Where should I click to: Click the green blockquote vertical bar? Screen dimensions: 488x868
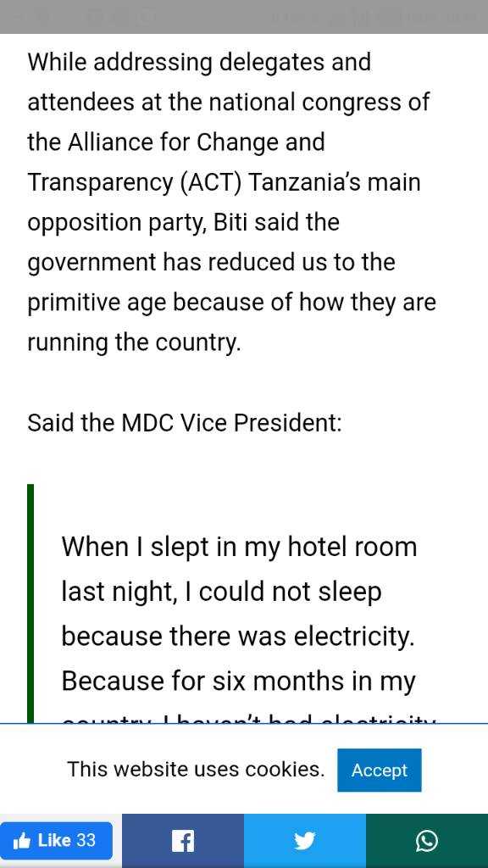30,604
